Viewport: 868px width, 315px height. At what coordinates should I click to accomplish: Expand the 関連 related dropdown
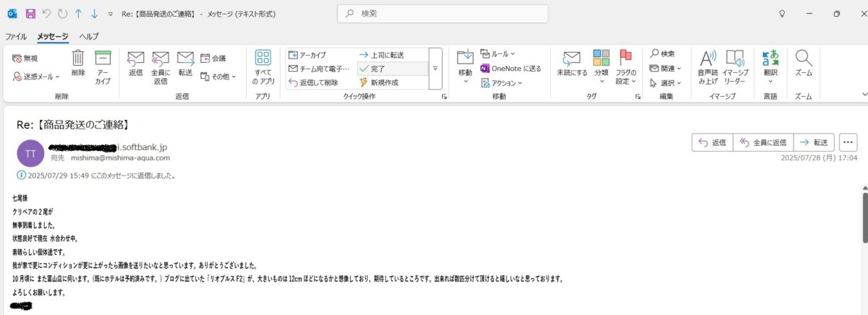click(665, 69)
